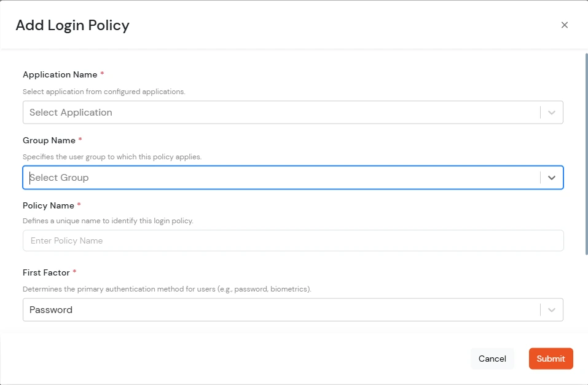The height and width of the screenshot is (385, 588).
Task: Open the Select Group dropdown chevron
Action: tap(551, 177)
